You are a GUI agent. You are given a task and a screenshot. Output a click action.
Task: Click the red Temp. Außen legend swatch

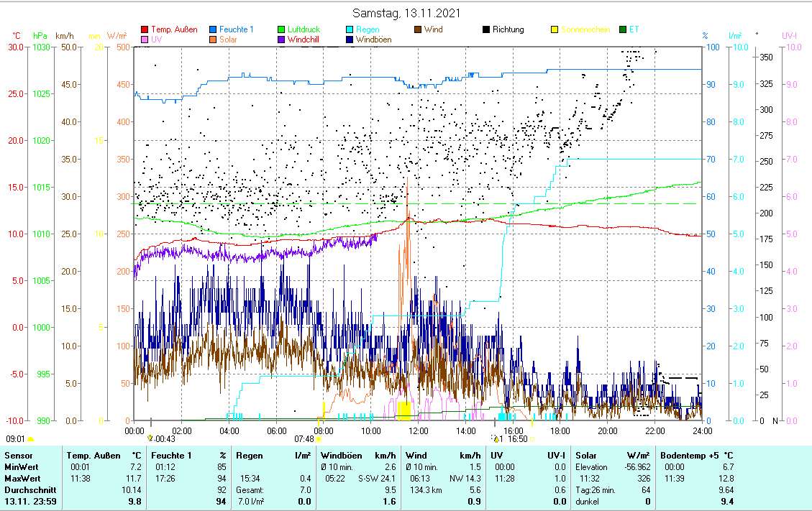145,30
